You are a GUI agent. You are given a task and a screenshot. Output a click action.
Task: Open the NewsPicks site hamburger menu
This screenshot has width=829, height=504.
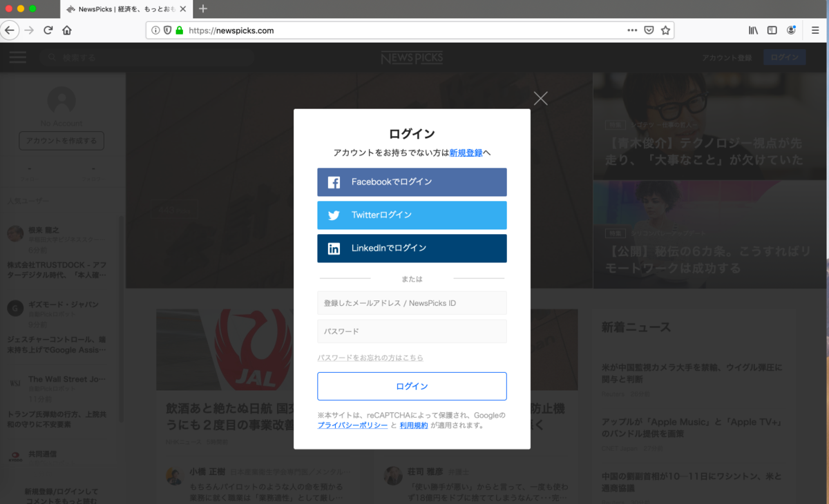(x=18, y=57)
